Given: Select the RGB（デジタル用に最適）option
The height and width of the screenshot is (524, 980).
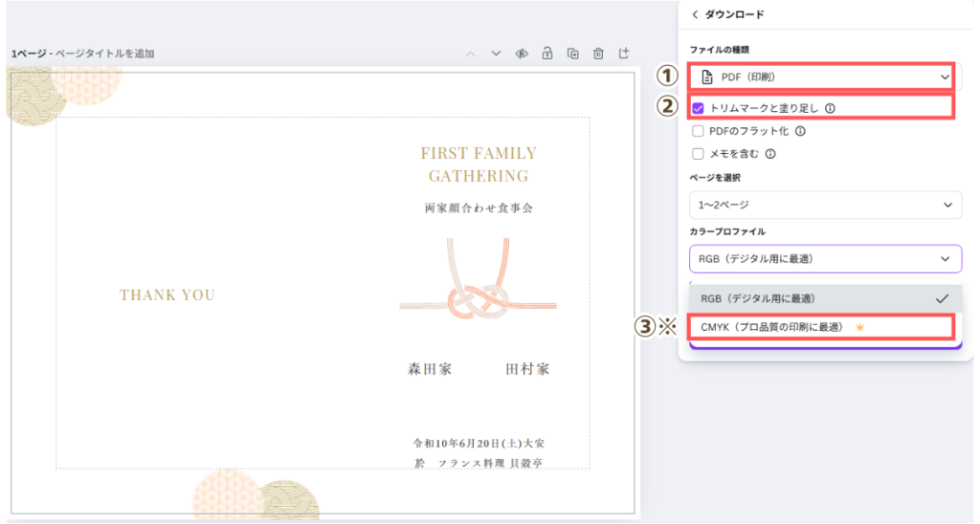Looking at the screenshot, I should pos(825,298).
